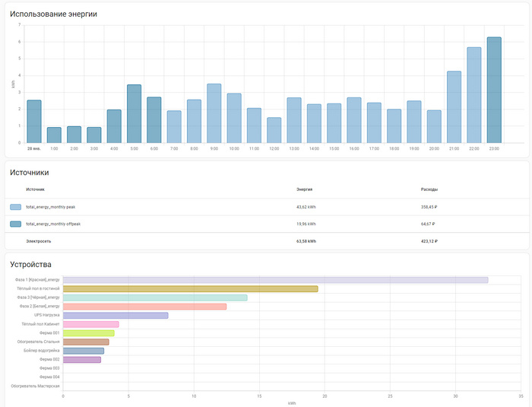Select the UPS Нагрузка device bar

point(116,315)
